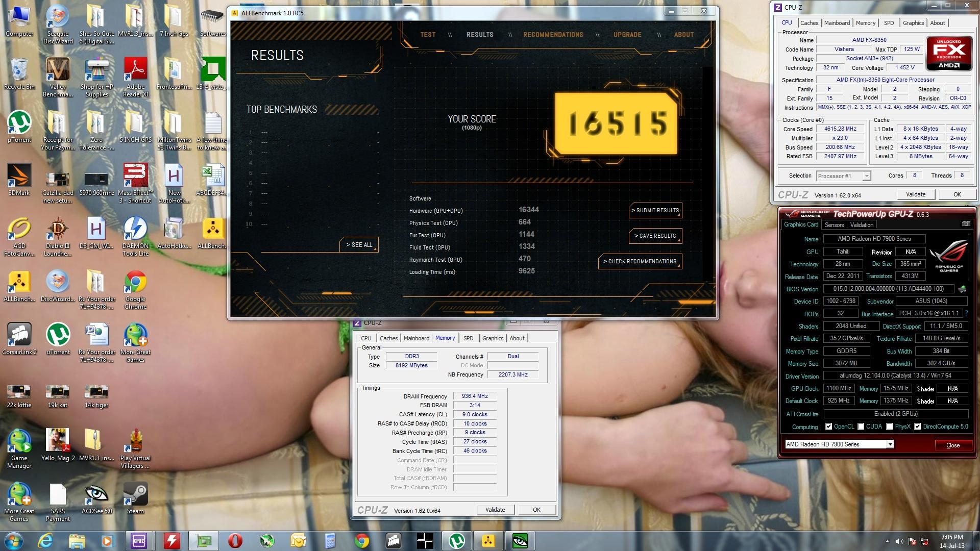Open Seagate DiscWizard desktop shortcut
The height and width of the screenshot is (551, 980).
tap(58, 24)
